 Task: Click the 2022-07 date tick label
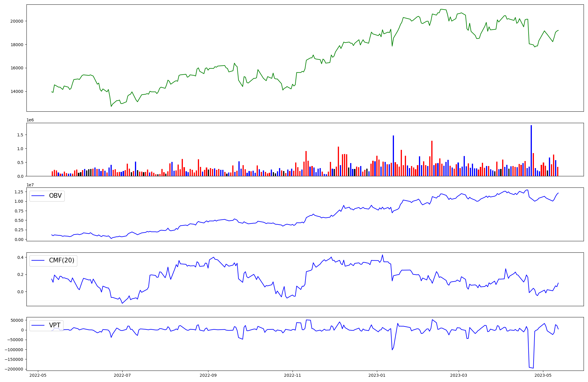click(122, 375)
